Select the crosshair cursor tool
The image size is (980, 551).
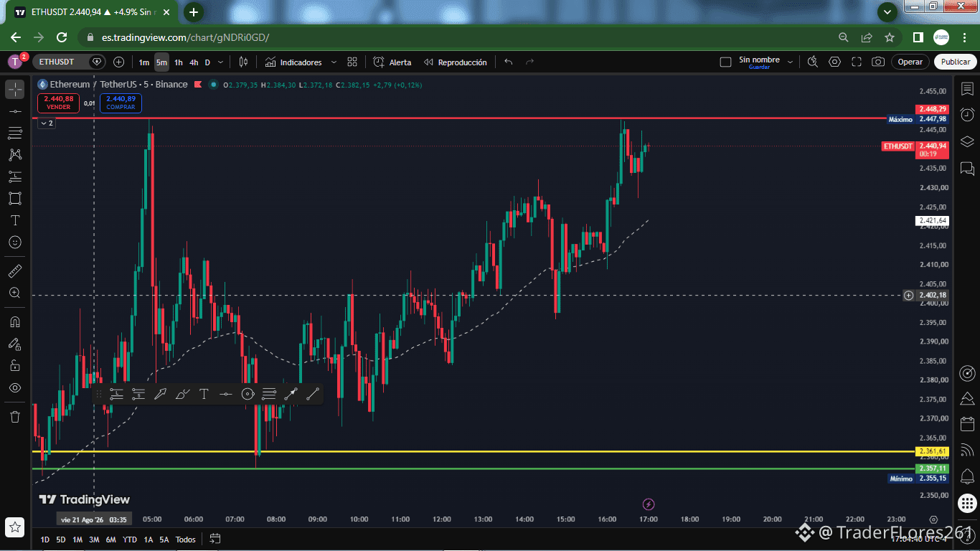[x=15, y=90]
